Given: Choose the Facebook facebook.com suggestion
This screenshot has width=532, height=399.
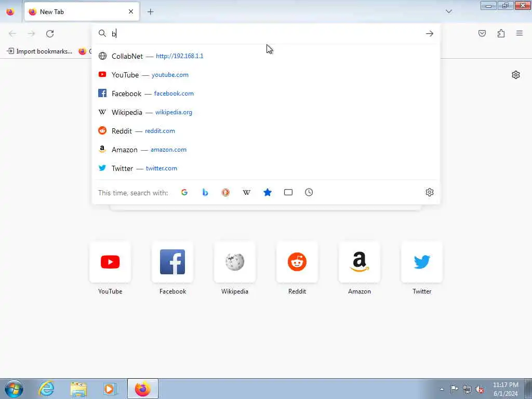Looking at the screenshot, I should [x=266, y=94].
